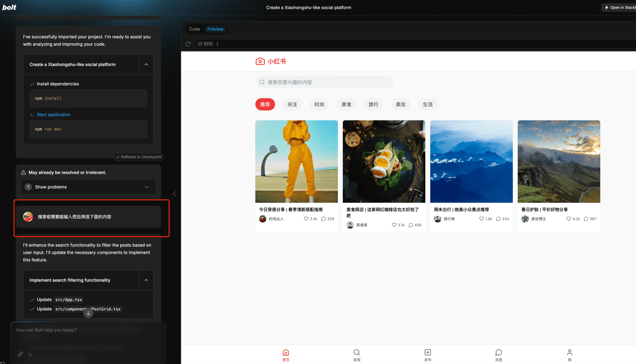Click the 我 profile icon

coord(570,352)
